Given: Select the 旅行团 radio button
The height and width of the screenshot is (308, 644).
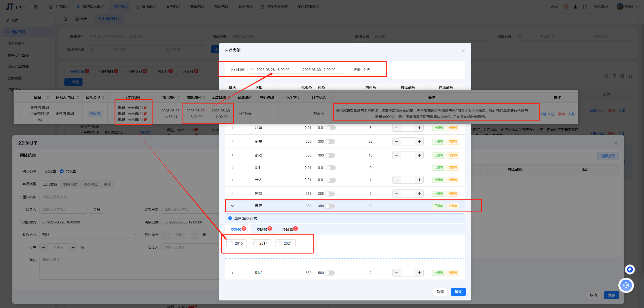Looking at the screenshot, I should tap(42, 171).
